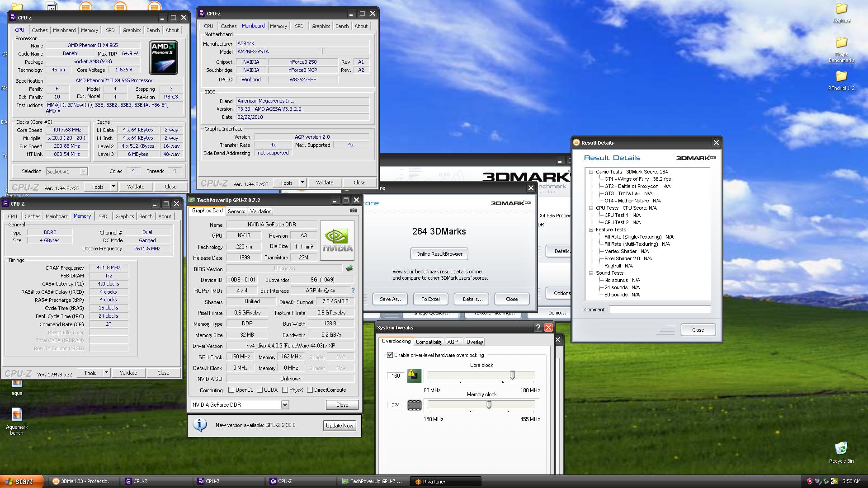
Task: Open the Recycle Bin icon
Action: (841, 452)
